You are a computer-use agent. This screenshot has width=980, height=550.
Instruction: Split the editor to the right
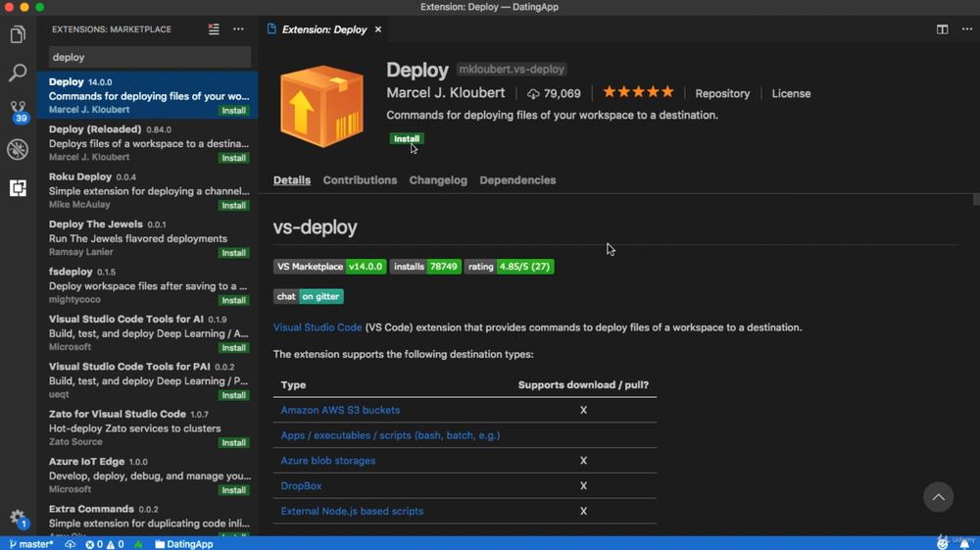[942, 29]
